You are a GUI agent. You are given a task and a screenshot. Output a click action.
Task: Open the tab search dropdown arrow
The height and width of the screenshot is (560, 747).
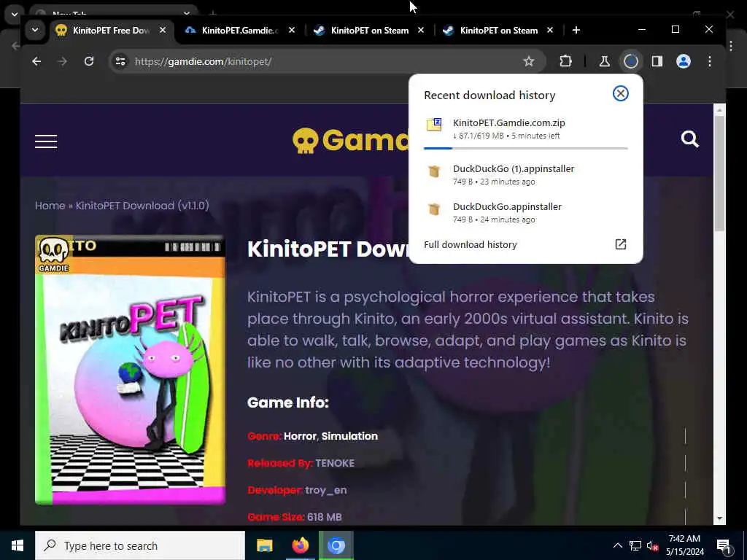point(35,30)
